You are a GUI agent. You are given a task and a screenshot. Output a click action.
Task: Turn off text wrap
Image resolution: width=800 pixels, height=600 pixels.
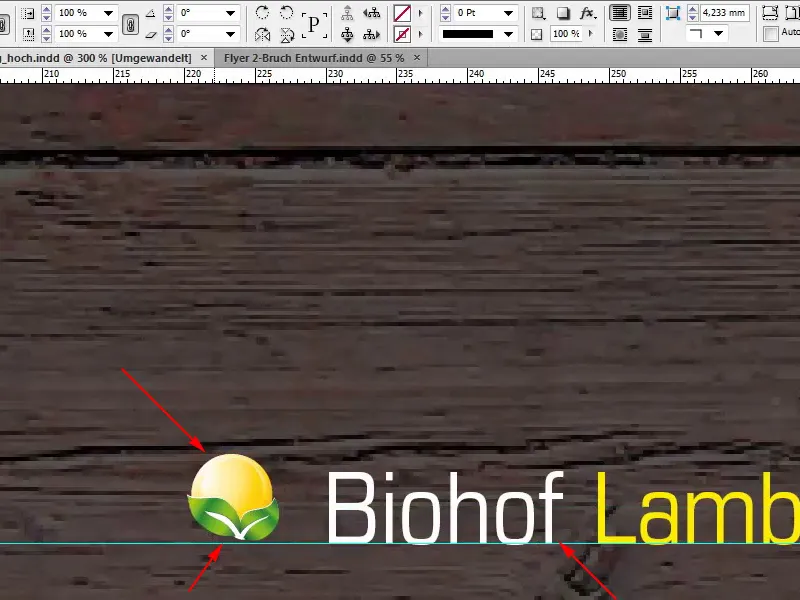coord(620,13)
